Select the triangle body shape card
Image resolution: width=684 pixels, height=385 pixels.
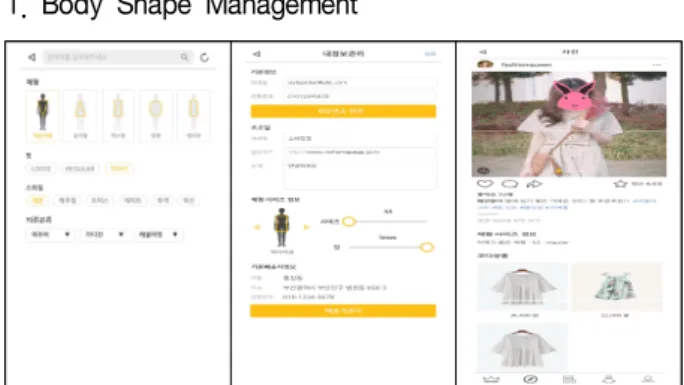click(80, 116)
